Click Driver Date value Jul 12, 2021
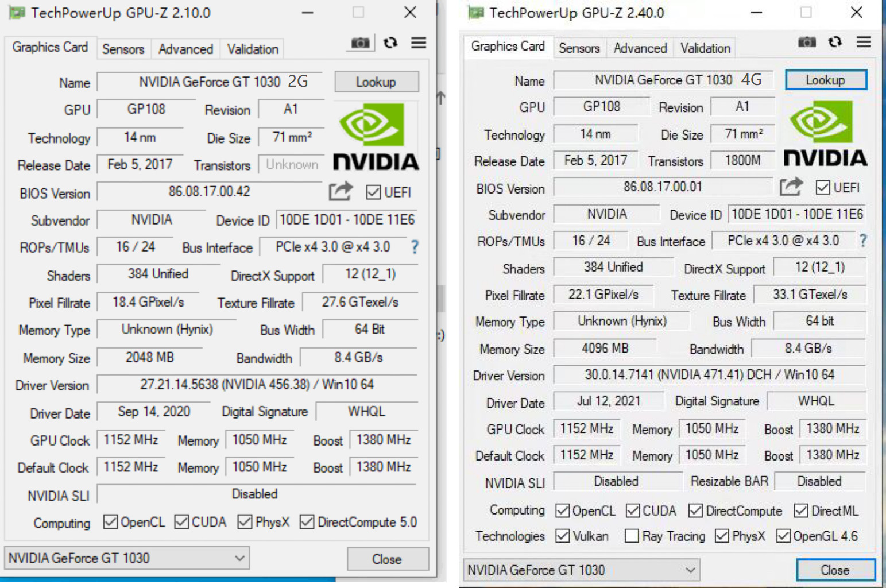The image size is (886, 588). (609, 401)
